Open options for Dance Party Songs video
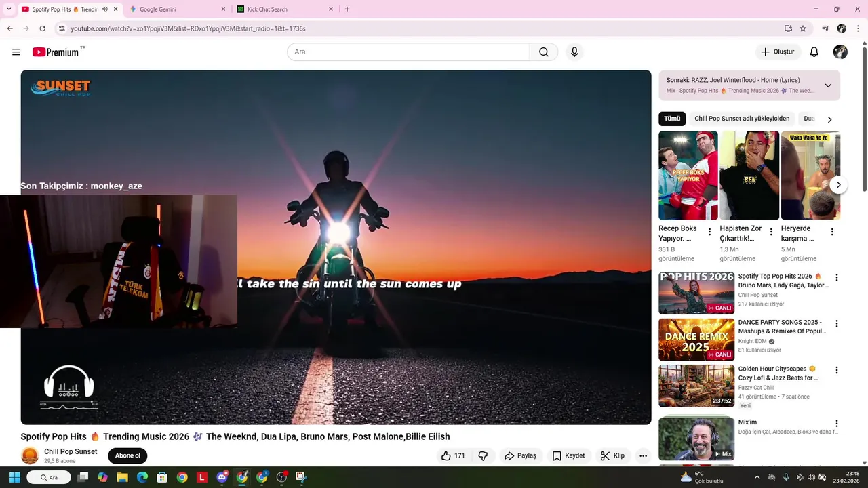Screen dimensions: 868x488 [837, 323]
